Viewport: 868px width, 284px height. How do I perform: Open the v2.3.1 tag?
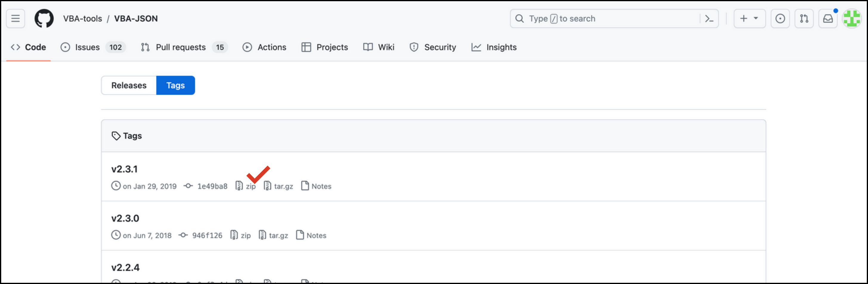(124, 169)
